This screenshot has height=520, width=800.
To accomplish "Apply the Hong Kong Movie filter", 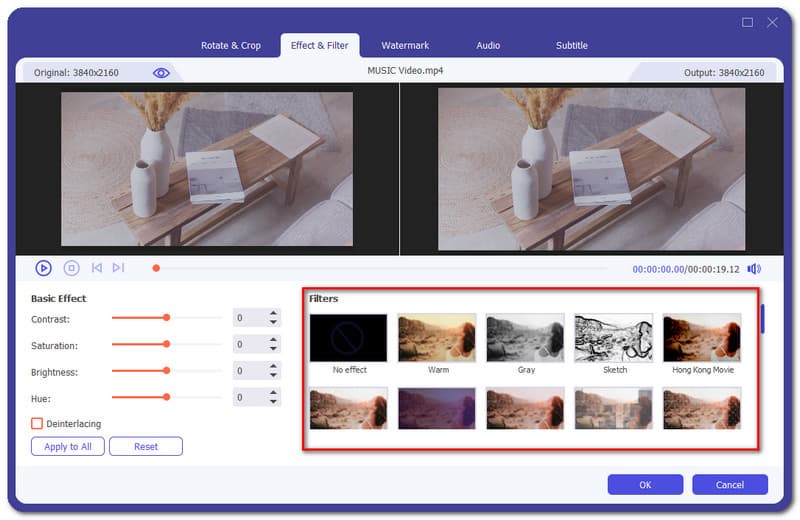I will point(702,338).
